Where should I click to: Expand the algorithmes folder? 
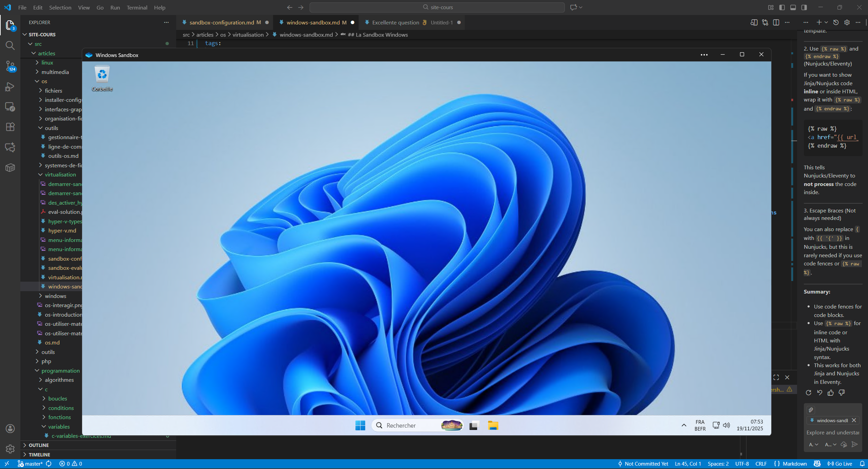(59, 380)
